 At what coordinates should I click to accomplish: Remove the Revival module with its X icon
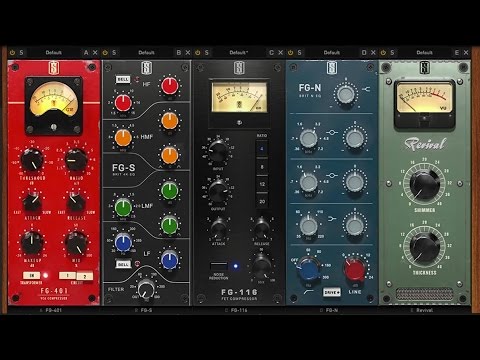tap(466, 53)
